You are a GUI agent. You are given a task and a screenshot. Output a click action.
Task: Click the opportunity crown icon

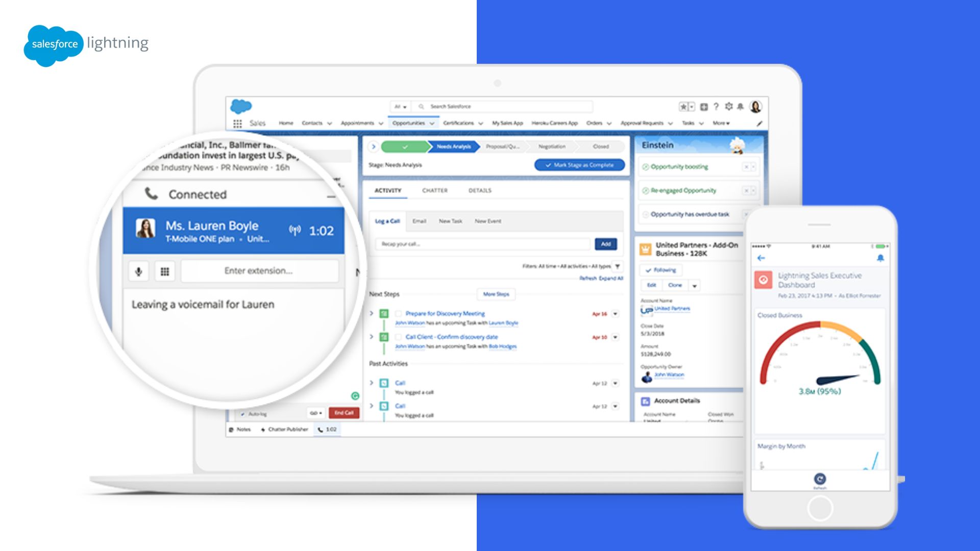click(646, 249)
